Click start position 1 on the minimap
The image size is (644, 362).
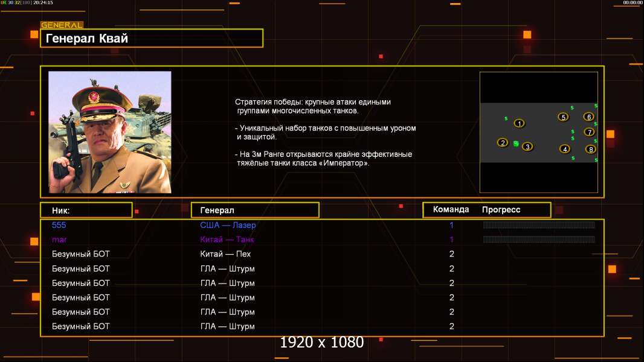point(519,123)
